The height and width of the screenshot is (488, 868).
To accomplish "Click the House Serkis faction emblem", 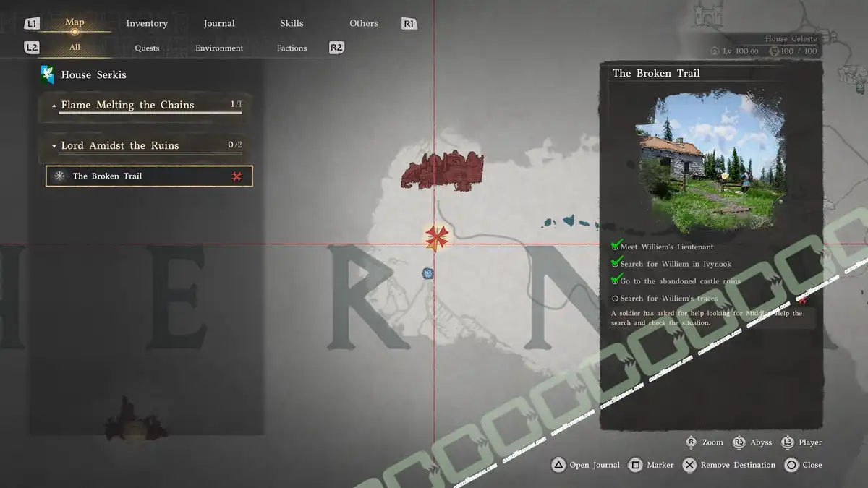I will [x=48, y=74].
